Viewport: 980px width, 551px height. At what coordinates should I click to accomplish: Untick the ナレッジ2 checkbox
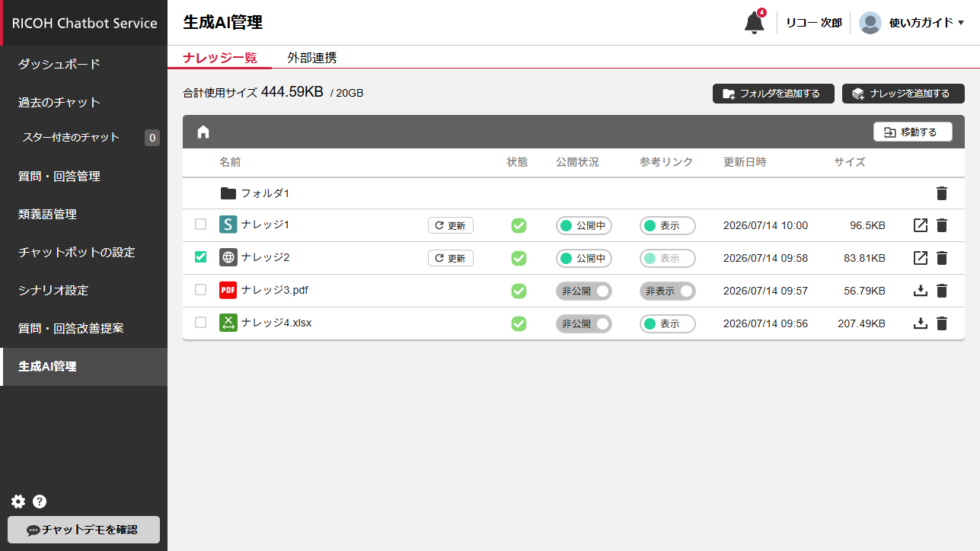point(200,257)
